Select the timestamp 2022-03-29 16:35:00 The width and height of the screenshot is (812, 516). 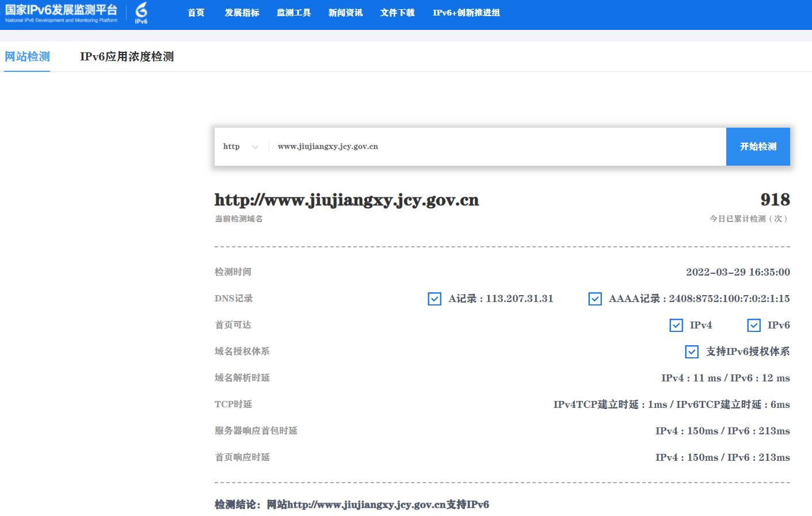738,272
